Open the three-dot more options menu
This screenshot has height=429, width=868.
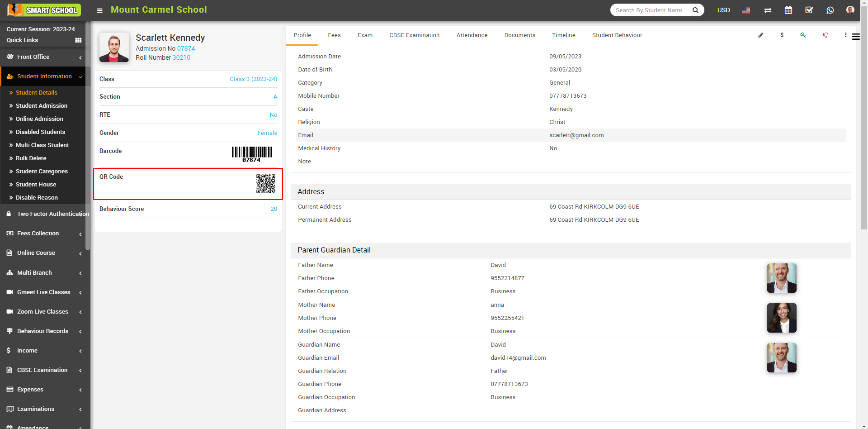pos(845,35)
